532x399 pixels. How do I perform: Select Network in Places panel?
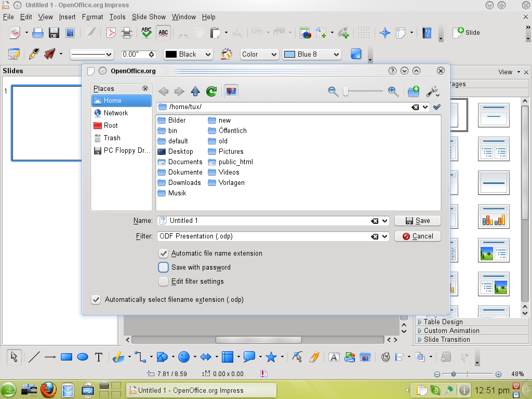pos(122,113)
